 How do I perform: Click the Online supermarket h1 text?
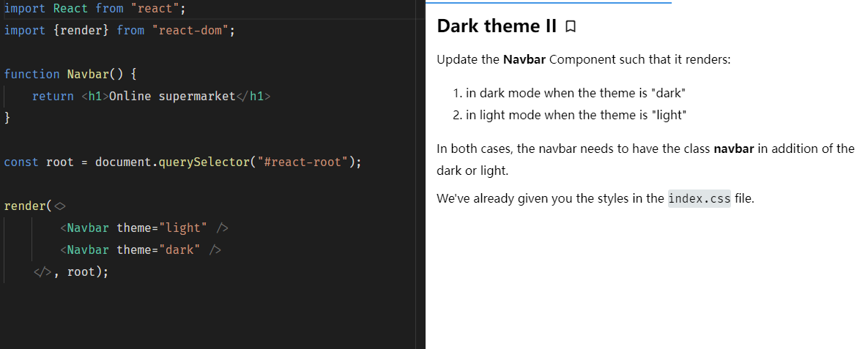pyautogui.click(x=171, y=96)
